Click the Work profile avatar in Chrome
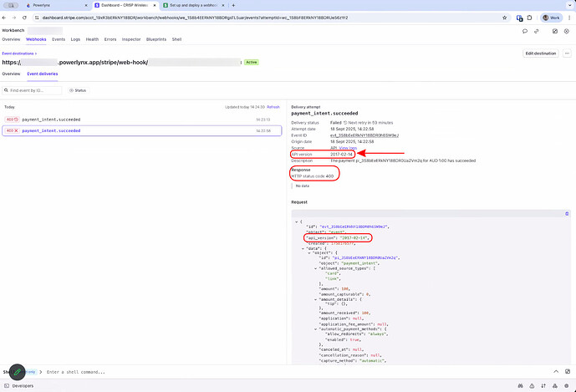The height and width of the screenshot is (392, 576). tap(550, 17)
